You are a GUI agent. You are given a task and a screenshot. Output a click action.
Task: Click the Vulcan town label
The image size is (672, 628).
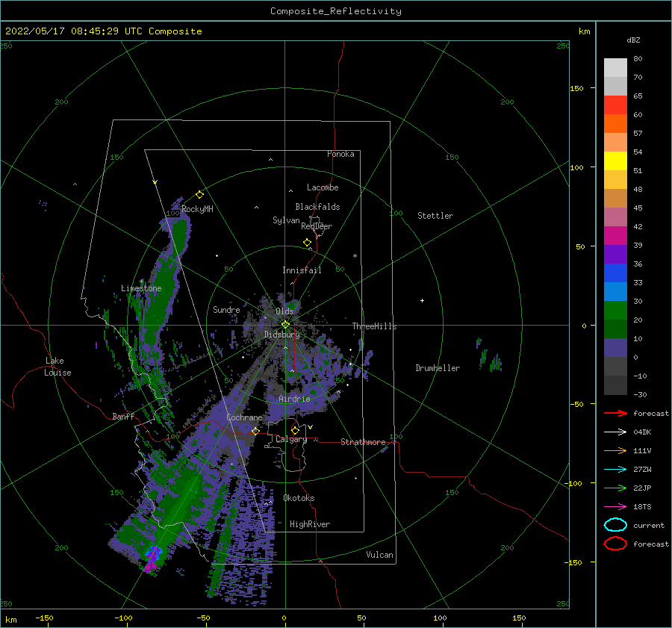coord(380,555)
